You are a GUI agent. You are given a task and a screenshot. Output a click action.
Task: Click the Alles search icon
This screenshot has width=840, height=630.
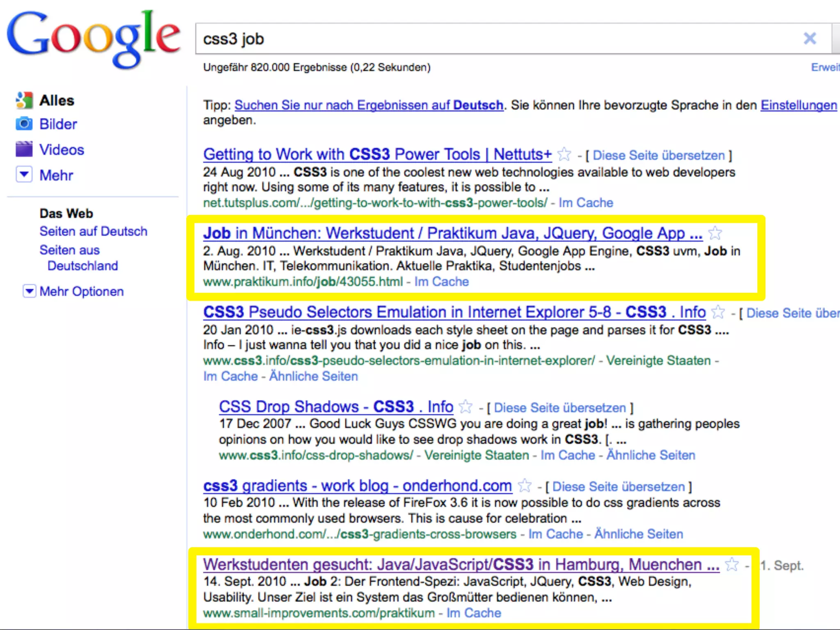pos(24,100)
